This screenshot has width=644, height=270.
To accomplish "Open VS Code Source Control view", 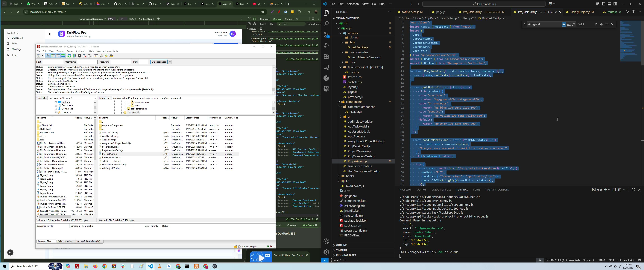I will pos(326,35).
